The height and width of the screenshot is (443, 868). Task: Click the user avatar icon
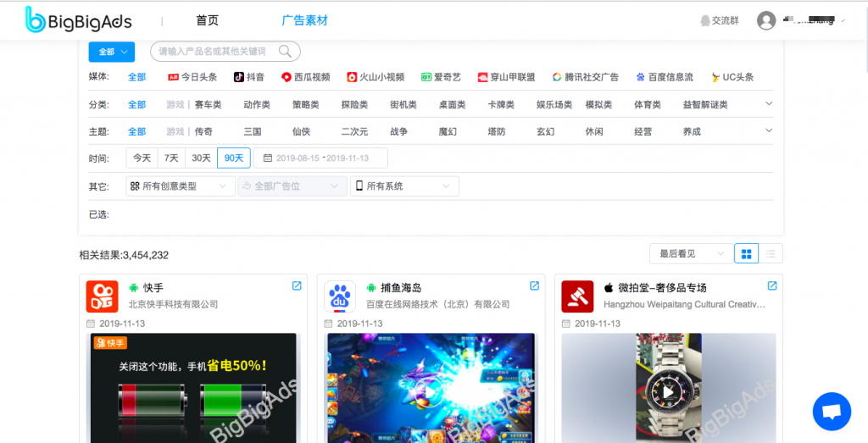766,20
